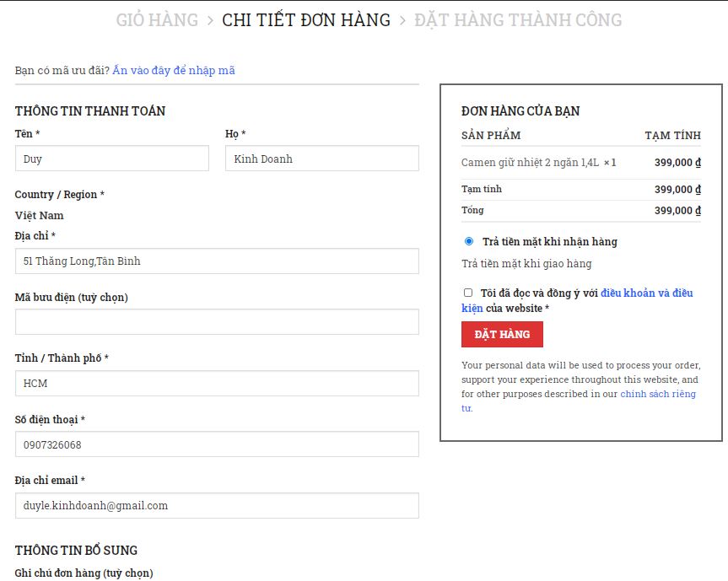Click the Tôi đã đọc và đồng ý label text
Image resolution: width=728 pixels, height=581 pixels.
(539, 293)
